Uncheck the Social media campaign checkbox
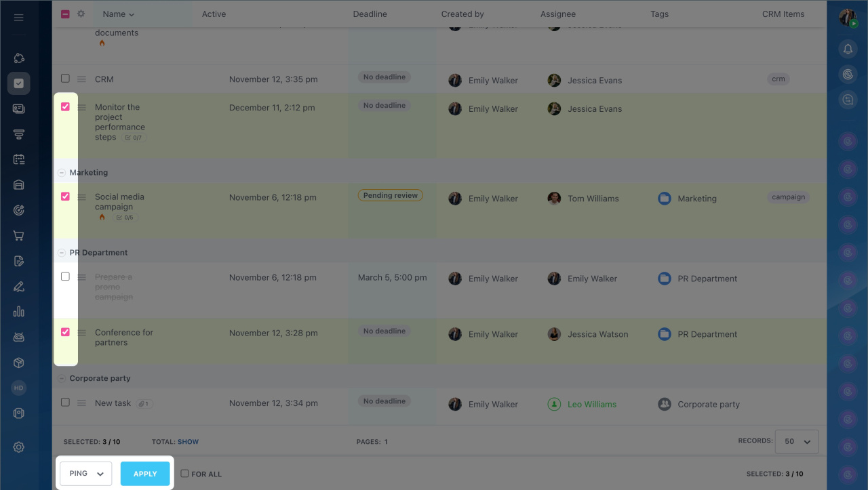868x490 pixels. point(65,197)
